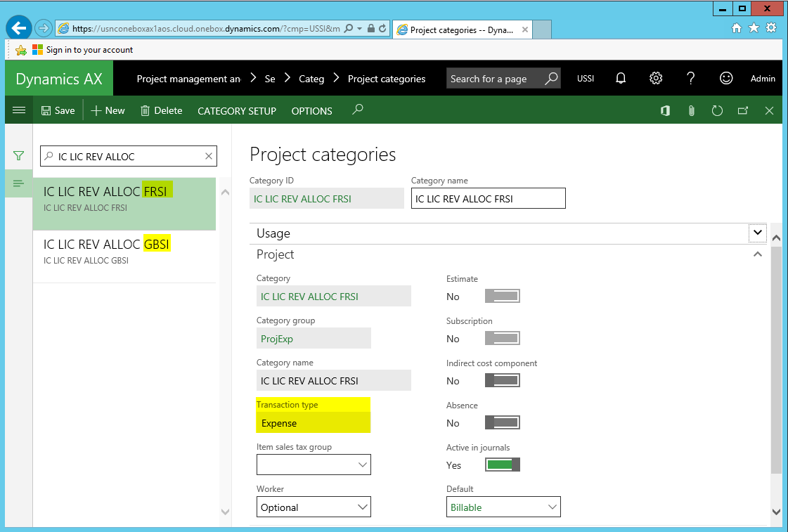
Task: Select IC LIC REV ALLOC GBSI list item
Action: click(x=124, y=251)
